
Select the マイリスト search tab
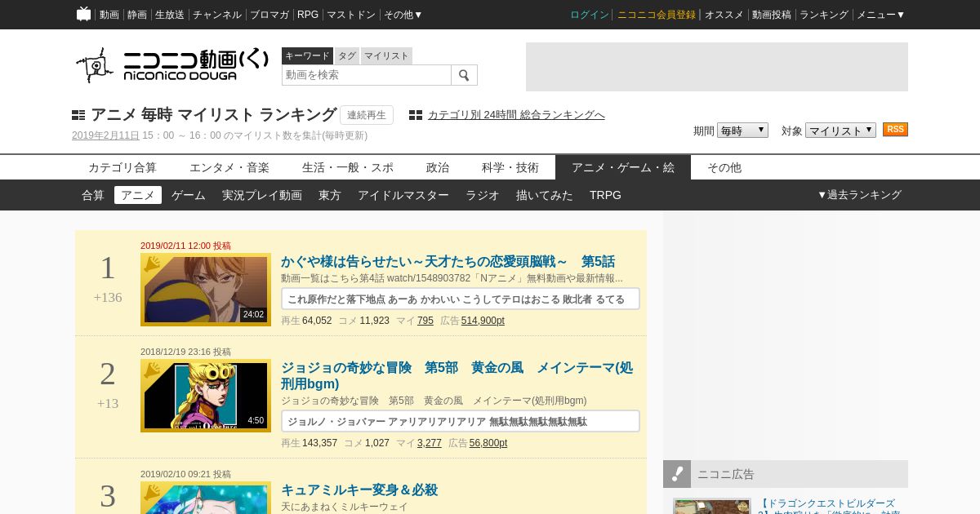(x=386, y=55)
